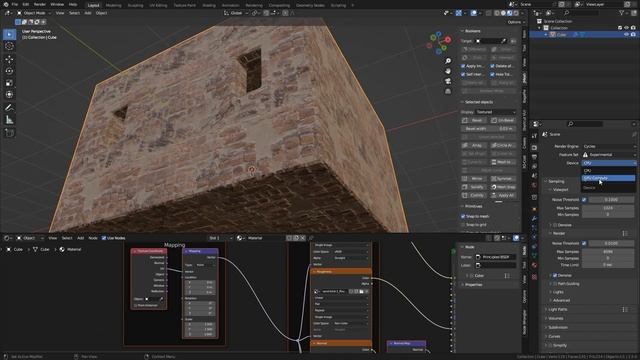Select the Rotate tool
The image size is (640, 360).
pos(9,71)
